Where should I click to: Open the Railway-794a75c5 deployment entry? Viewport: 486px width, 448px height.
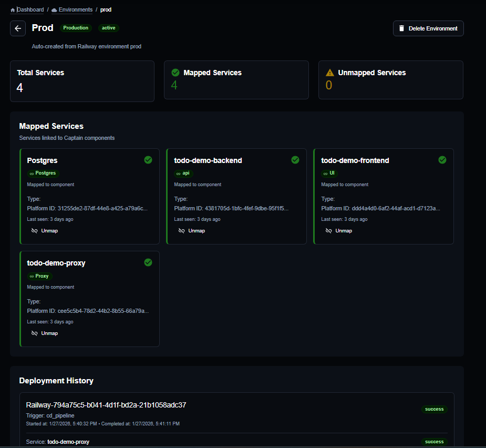pos(106,405)
